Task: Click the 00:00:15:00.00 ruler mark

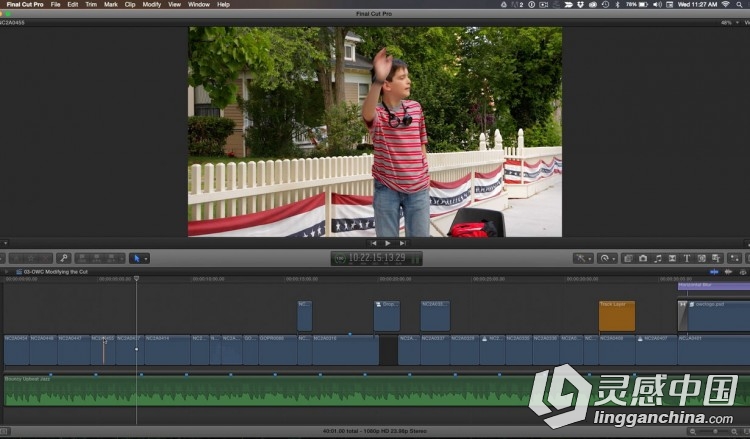Action: click(x=301, y=279)
